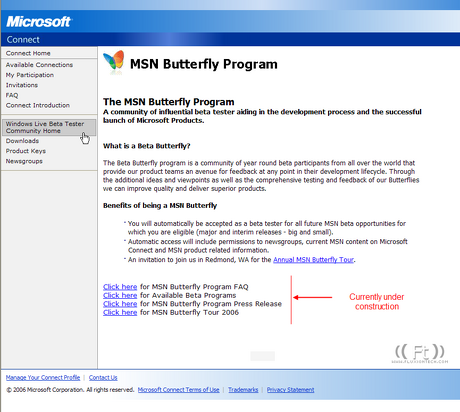This screenshot has height=412, width=460.
Task: Click here for MSN Butterfly Program FAQ
Action: point(120,287)
